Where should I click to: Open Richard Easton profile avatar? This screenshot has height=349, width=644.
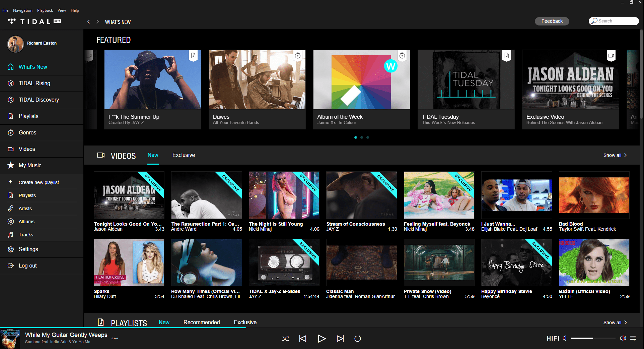click(x=15, y=44)
